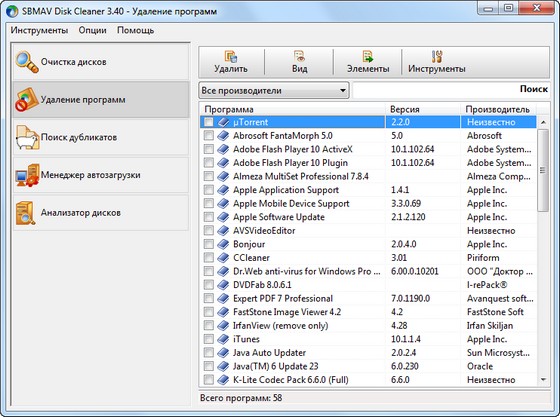This screenshot has width=560, height=417.
Task: Click the scrollbar up arrow in the program list
Action: coord(543,122)
